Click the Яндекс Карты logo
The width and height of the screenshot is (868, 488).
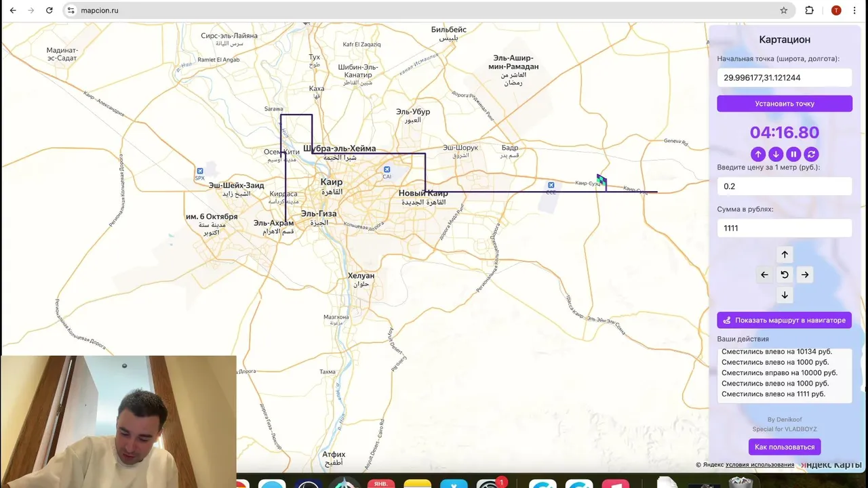click(x=831, y=465)
